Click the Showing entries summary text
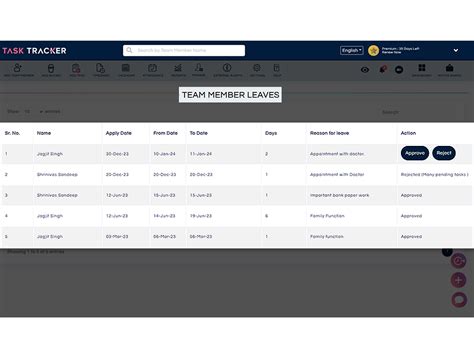474x362 pixels. (x=36, y=252)
